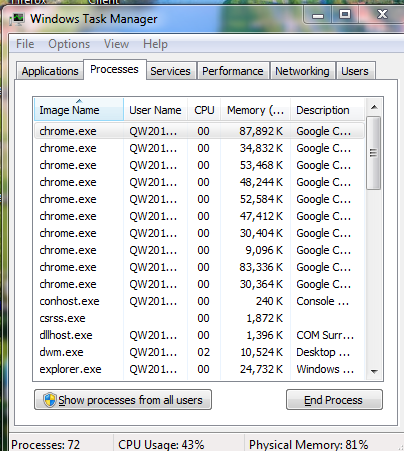Select chrome.exe row using 83,336 K

point(199,267)
